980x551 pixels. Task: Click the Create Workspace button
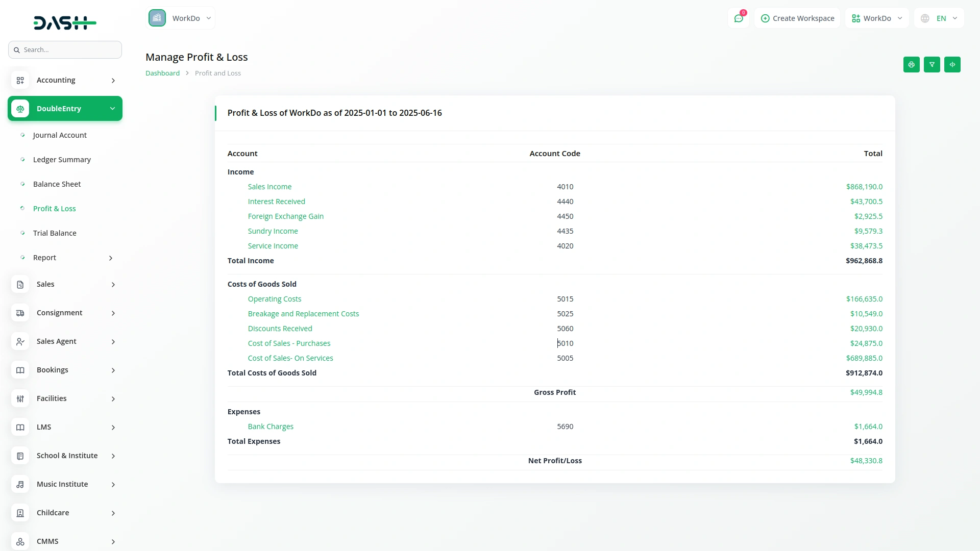[x=797, y=18]
